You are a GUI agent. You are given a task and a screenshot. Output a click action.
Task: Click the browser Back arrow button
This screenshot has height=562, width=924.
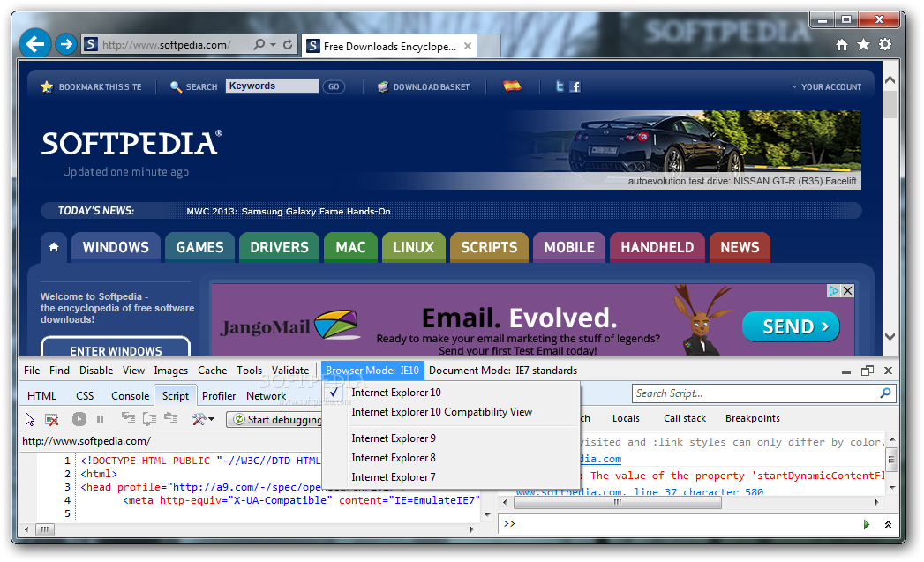(x=34, y=43)
